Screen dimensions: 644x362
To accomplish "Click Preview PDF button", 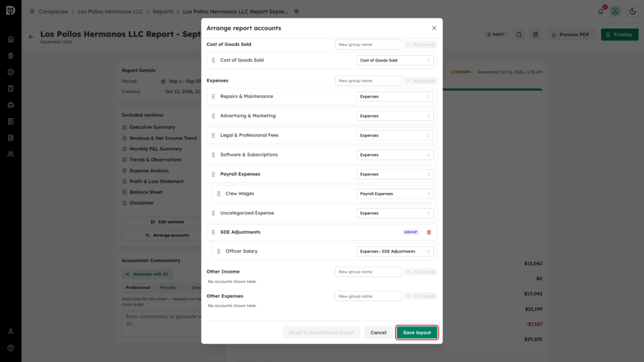I will (x=570, y=35).
